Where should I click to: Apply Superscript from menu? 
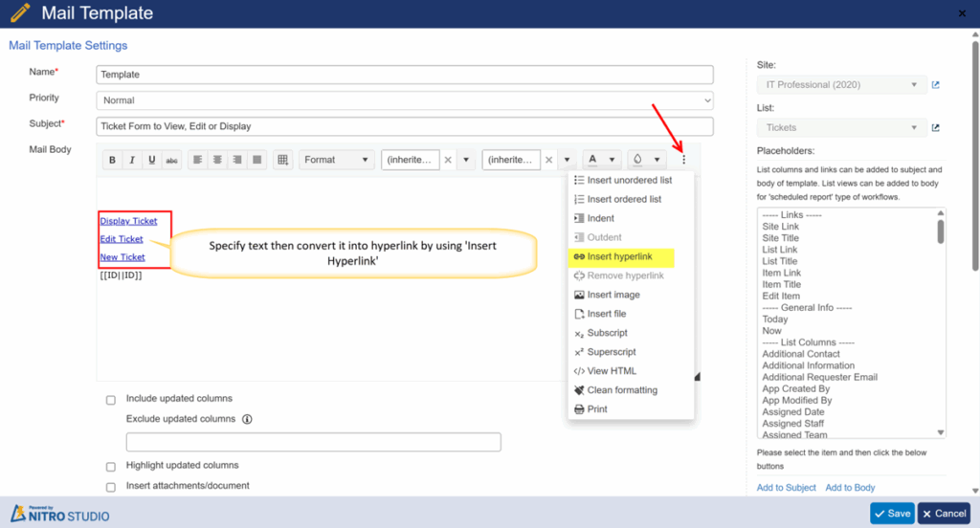631,352
